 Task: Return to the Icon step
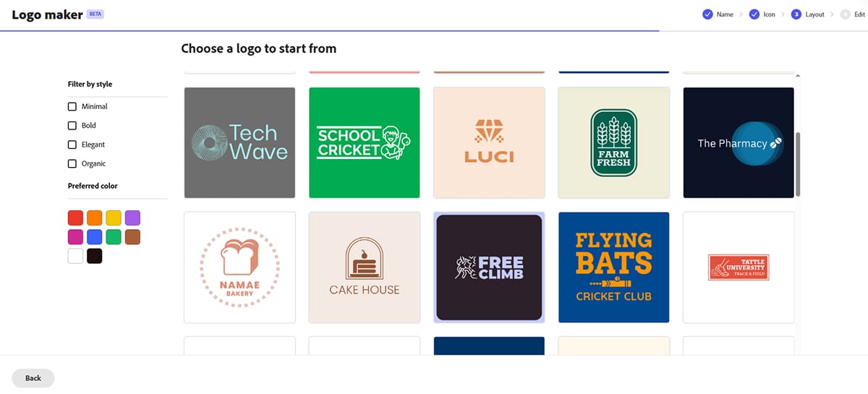coord(762,14)
